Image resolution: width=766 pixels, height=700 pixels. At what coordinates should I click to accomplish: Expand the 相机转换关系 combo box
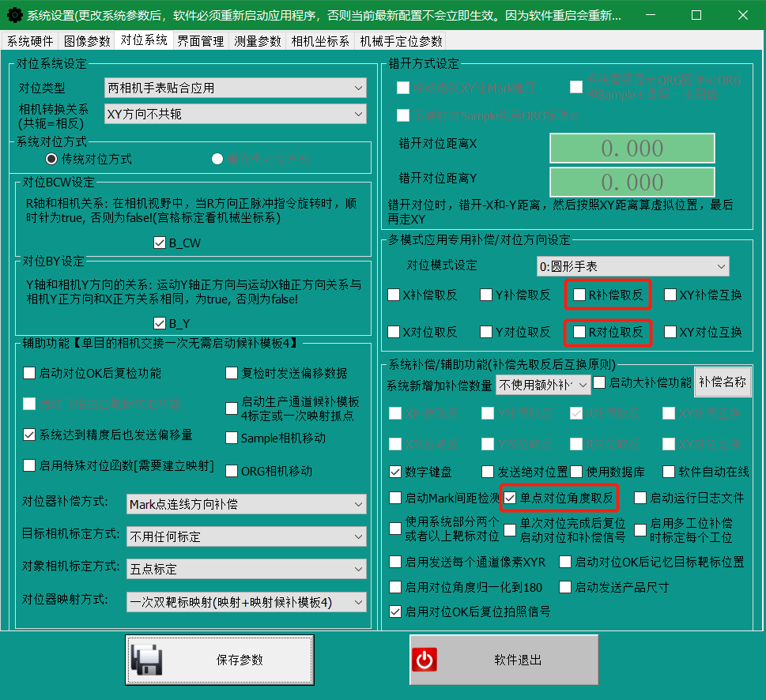pyautogui.click(x=236, y=114)
